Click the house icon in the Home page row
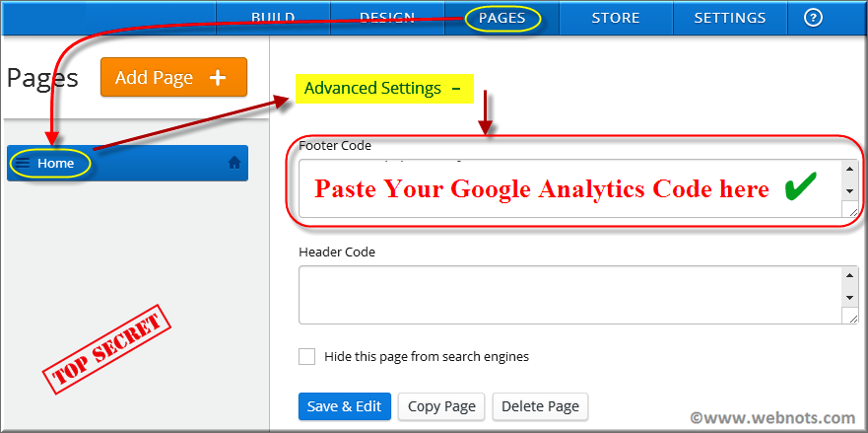Screen dimensions: 868x433 (234, 163)
